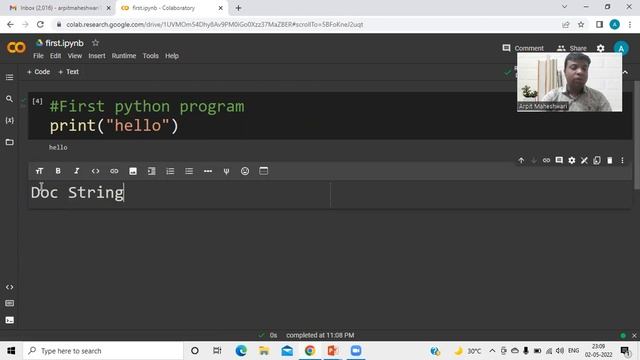Format selection as code in text cell
This screenshot has height=360, width=640.
click(95, 171)
